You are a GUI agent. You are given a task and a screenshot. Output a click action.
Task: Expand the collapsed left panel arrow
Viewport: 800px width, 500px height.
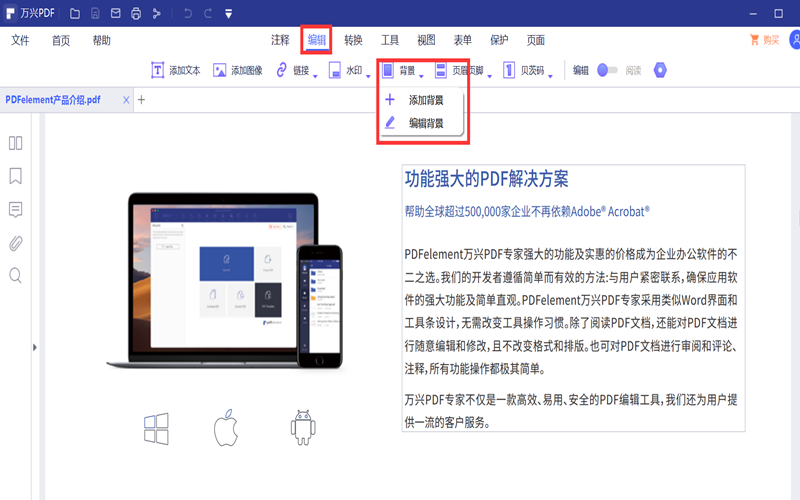pos(35,347)
